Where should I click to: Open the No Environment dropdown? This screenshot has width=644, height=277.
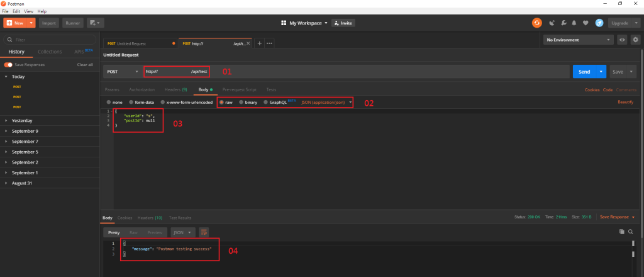click(579, 40)
